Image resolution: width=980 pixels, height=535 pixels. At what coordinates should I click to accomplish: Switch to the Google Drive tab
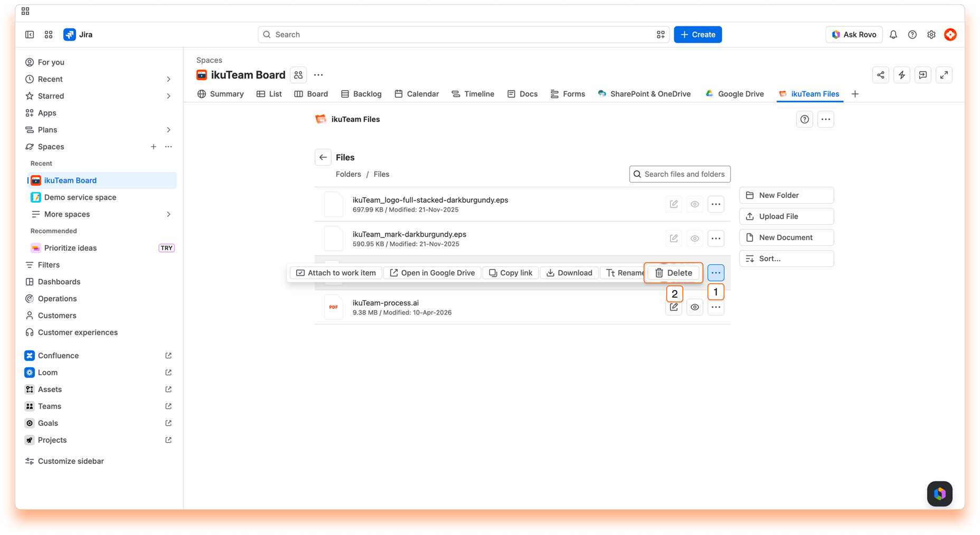click(734, 94)
